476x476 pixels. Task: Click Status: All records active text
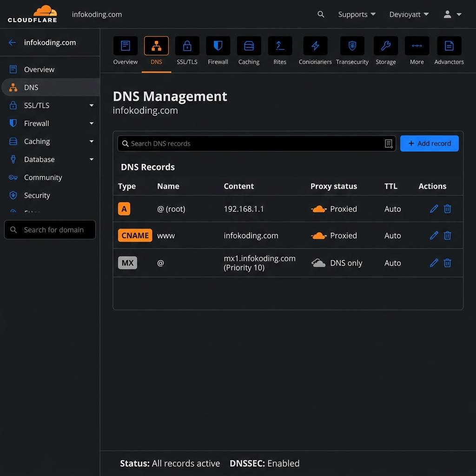tap(170, 463)
